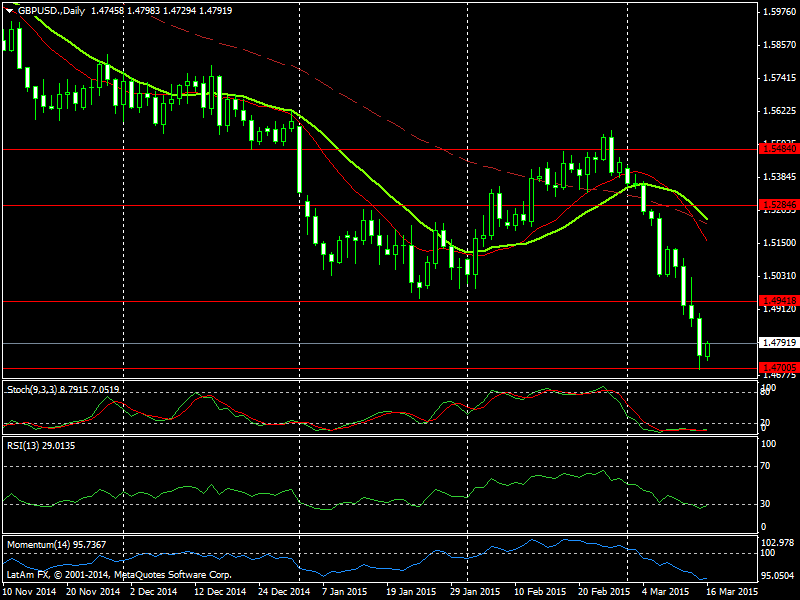Select the 1.54840 red price level tag
The height and width of the screenshot is (600, 800).
pyautogui.click(x=777, y=148)
